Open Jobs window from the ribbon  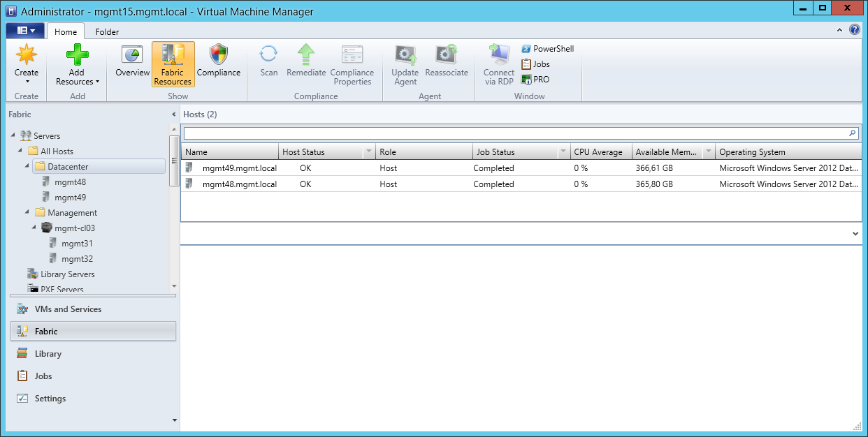coord(535,64)
